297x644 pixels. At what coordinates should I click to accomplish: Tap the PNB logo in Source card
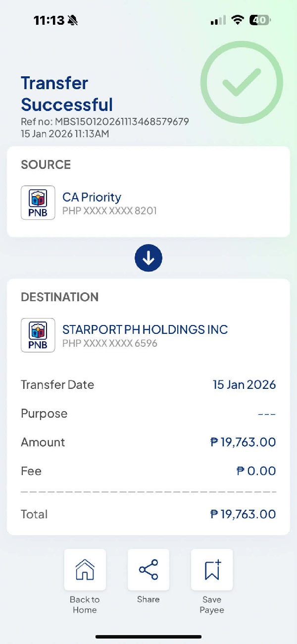38,203
